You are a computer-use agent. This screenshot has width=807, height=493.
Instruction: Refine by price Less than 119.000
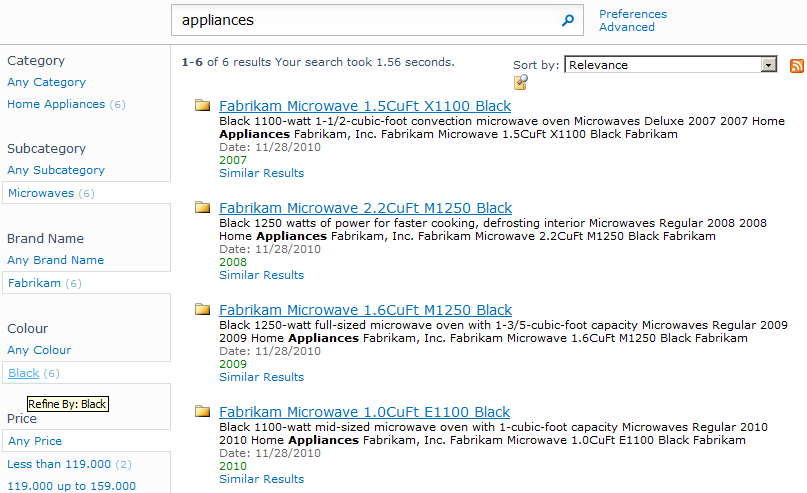[x=59, y=464]
